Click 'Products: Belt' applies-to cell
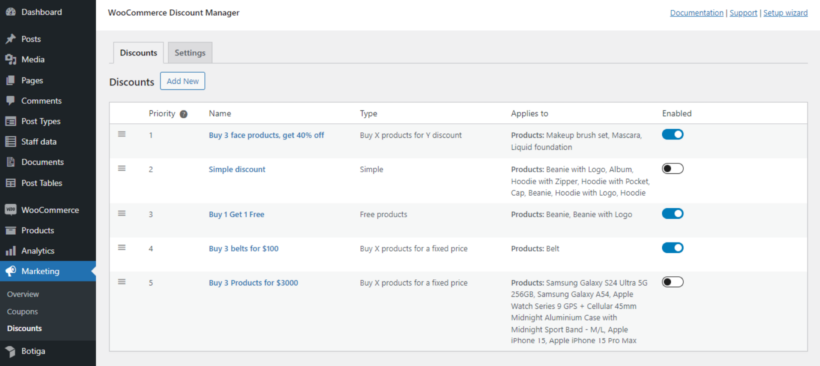The width and height of the screenshot is (820, 366). pos(535,248)
